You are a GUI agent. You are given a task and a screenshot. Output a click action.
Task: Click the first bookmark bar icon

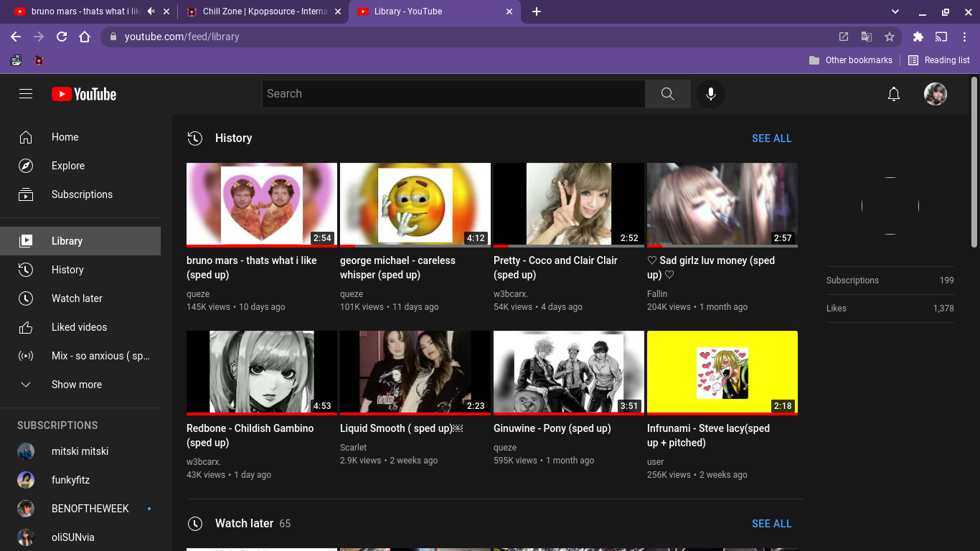(x=16, y=60)
